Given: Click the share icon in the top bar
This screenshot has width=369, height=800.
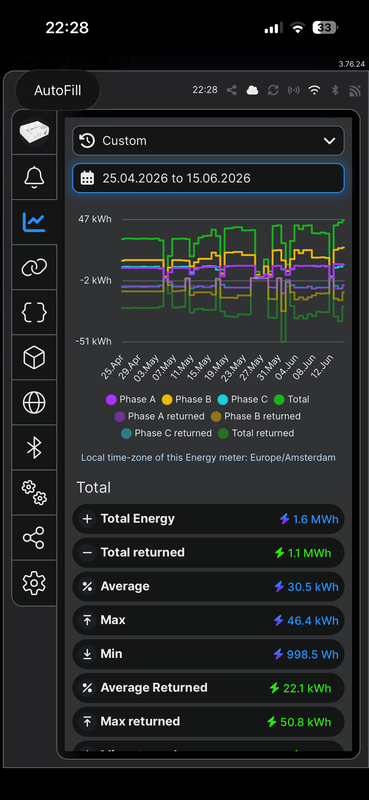Looking at the screenshot, I should 232,90.
